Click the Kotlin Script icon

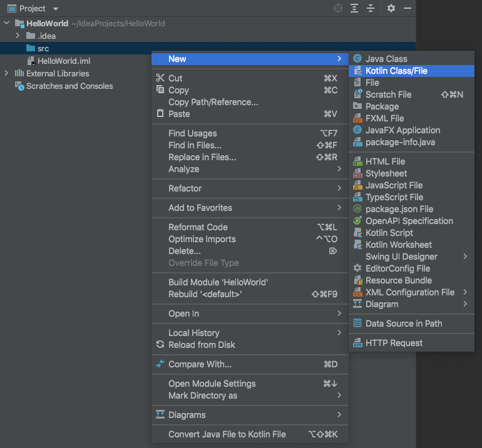(x=358, y=233)
